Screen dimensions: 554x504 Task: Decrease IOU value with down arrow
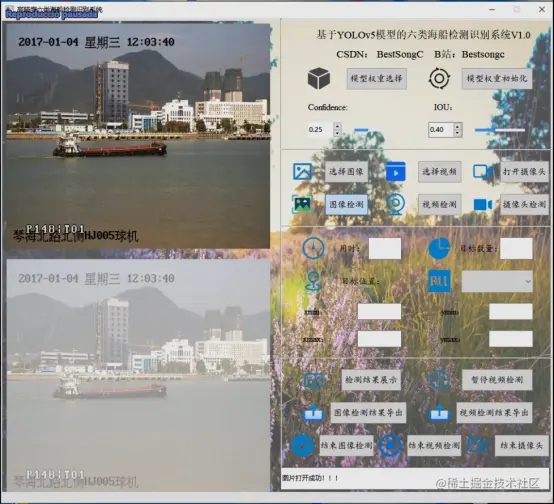pyautogui.click(x=458, y=134)
